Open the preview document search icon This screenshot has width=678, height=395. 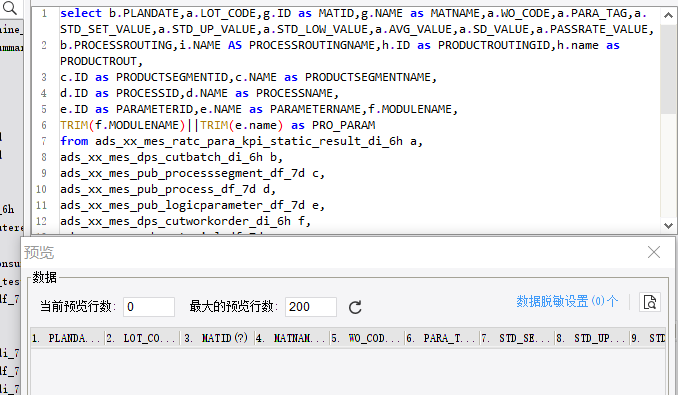(650, 302)
